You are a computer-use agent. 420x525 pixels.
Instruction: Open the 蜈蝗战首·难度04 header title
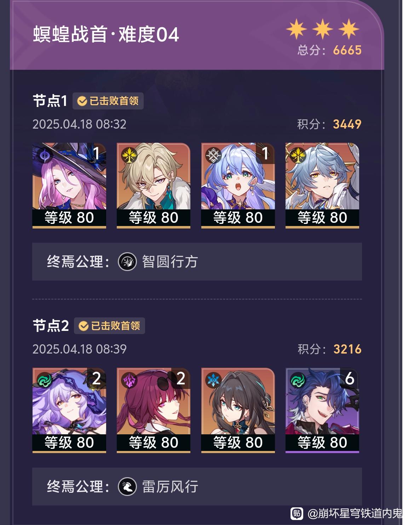[x=106, y=35]
